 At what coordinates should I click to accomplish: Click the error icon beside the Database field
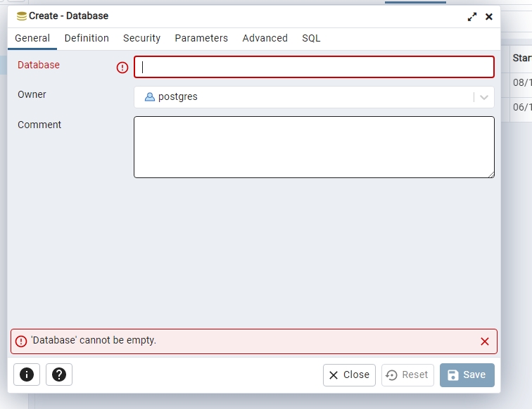point(122,68)
